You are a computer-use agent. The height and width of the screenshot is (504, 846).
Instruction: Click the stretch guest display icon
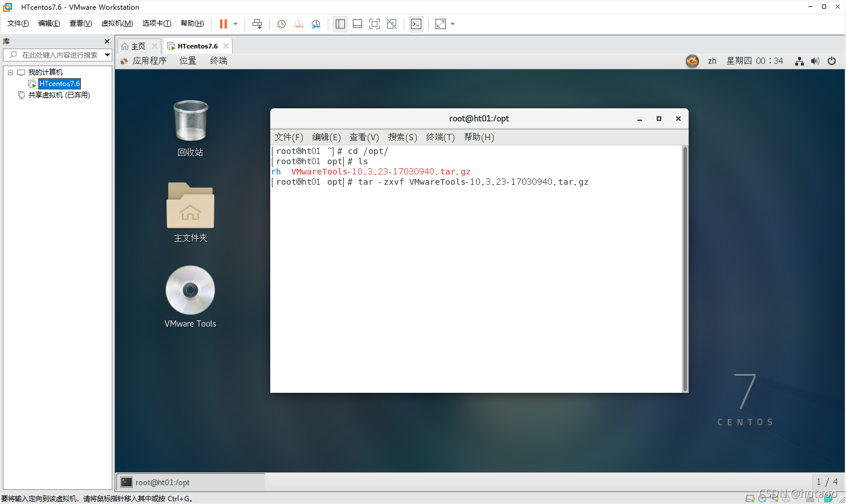coord(441,24)
